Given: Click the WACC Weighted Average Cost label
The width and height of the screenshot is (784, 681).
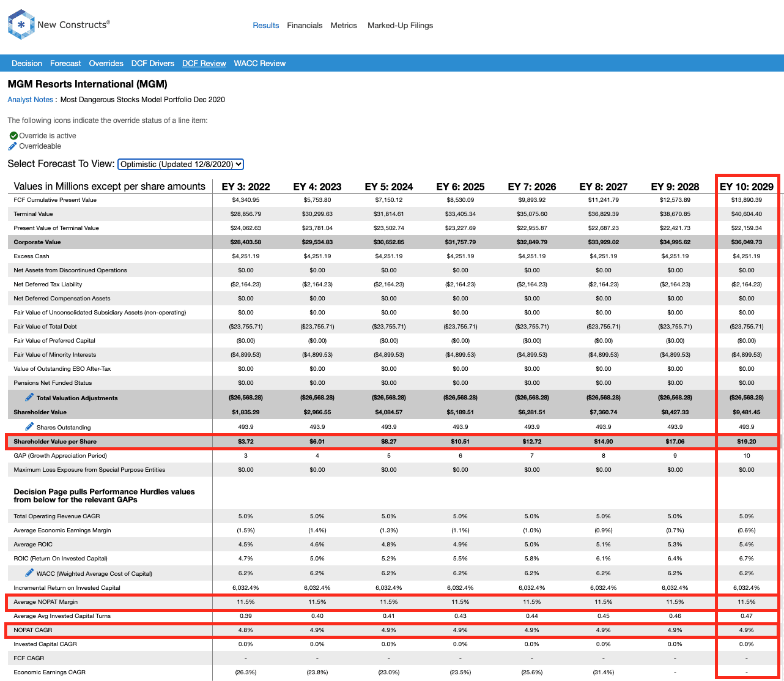Looking at the screenshot, I should 94,574.
